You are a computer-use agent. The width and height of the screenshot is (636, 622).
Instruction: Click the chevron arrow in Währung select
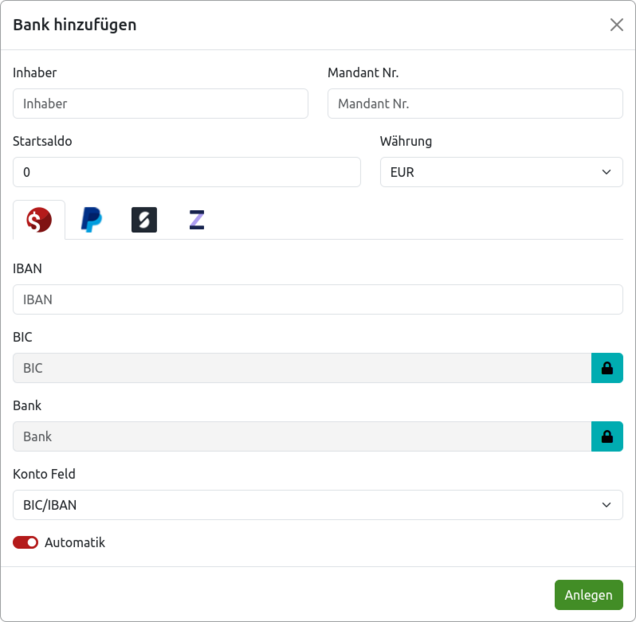606,172
